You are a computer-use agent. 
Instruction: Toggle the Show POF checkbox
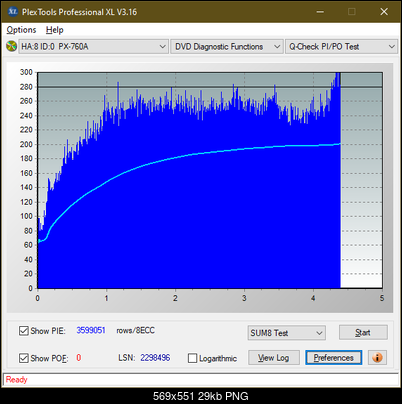tap(23, 358)
